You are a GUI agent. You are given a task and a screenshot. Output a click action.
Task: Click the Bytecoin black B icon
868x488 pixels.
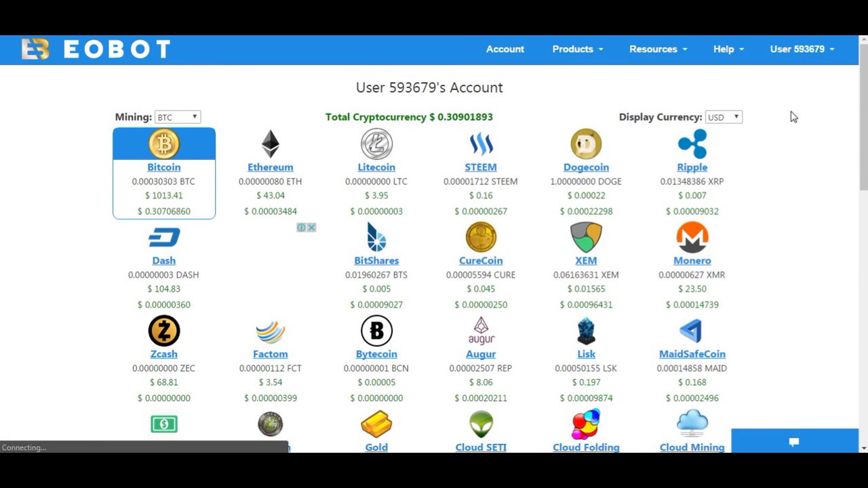(376, 331)
